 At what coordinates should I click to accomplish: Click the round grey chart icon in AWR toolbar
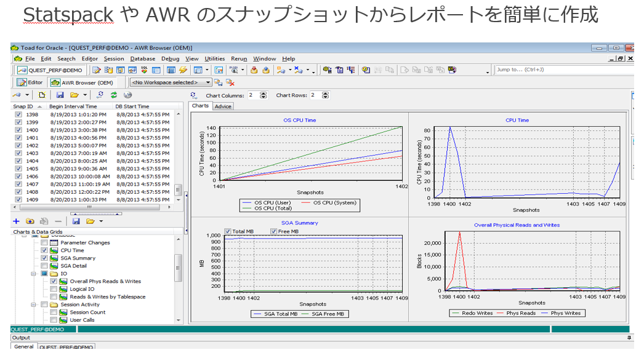127,95
